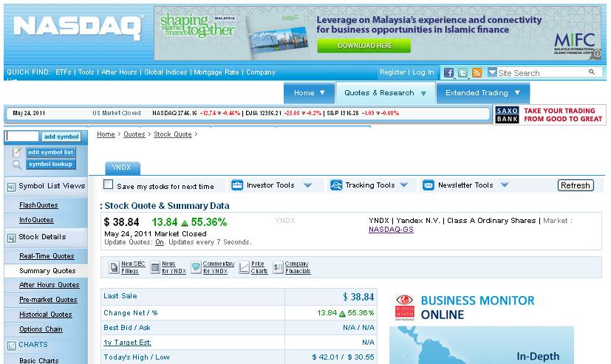Open the Extended Trading tab
The height and width of the screenshot is (364, 611).
tap(482, 92)
